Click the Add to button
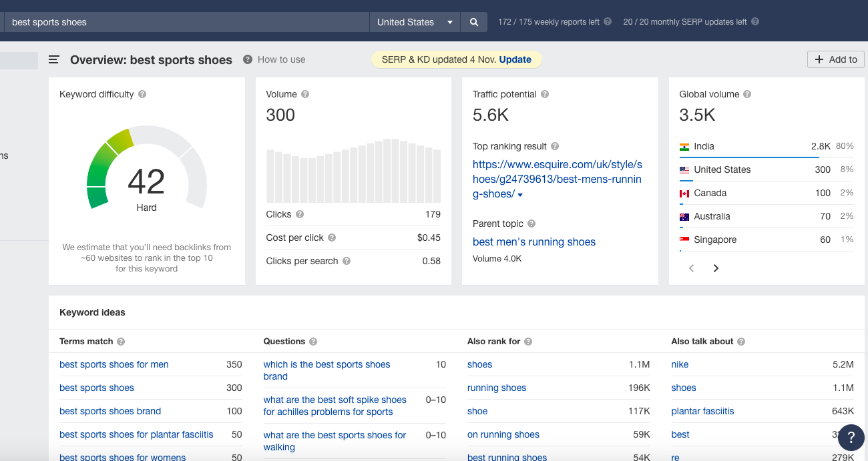Viewport: 868px width, 461px height. pyautogui.click(x=836, y=59)
